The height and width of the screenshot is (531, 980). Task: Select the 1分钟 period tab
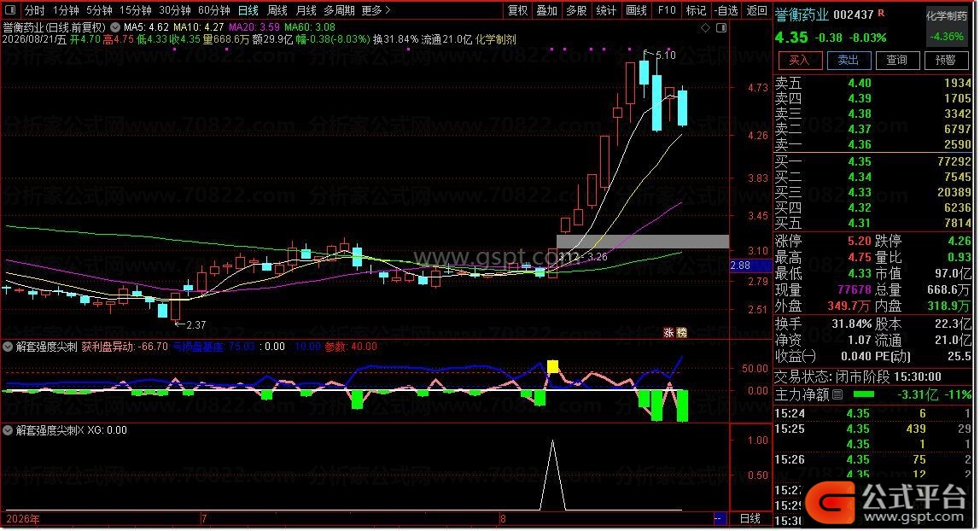tap(66, 10)
